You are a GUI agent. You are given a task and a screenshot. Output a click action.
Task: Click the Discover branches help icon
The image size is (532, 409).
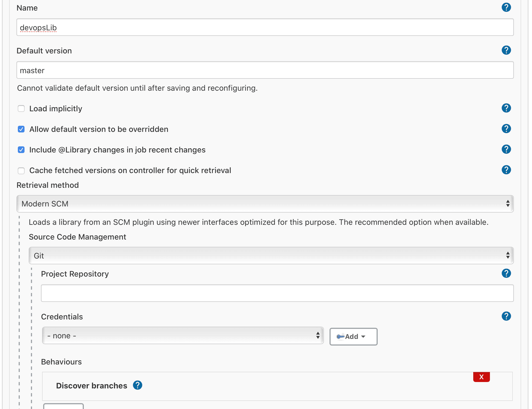point(137,385)
